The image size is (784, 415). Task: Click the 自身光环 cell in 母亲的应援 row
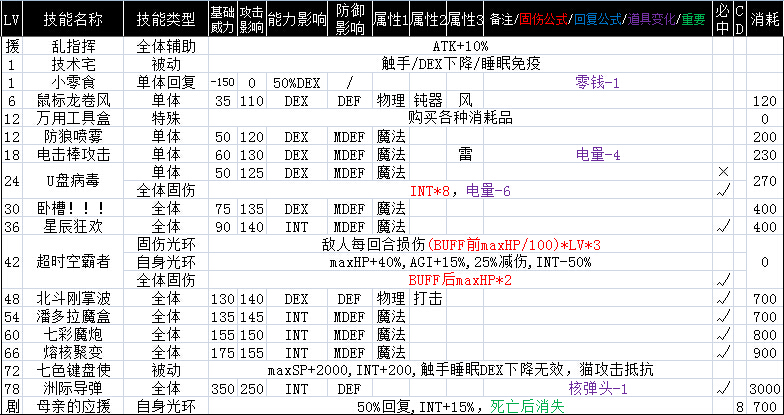[x=166, y=406]
